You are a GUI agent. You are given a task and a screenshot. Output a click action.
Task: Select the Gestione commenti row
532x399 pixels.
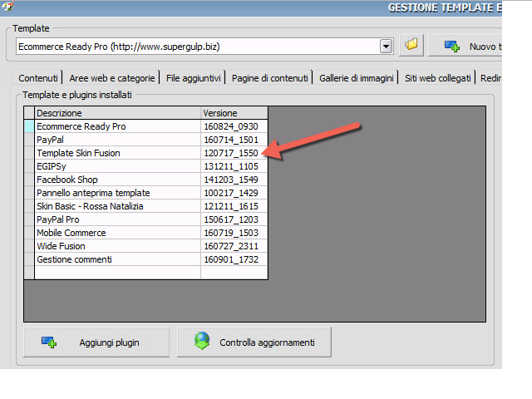[146, 259]
